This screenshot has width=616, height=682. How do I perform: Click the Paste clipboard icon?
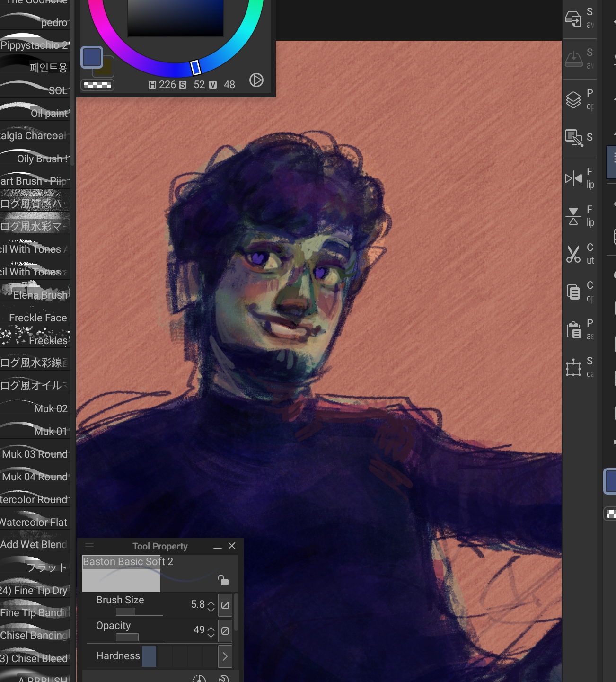click(573, 330)
